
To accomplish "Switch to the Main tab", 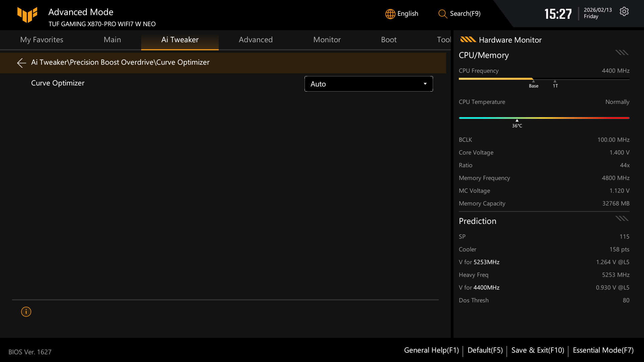I will click(x=112, y=40).
